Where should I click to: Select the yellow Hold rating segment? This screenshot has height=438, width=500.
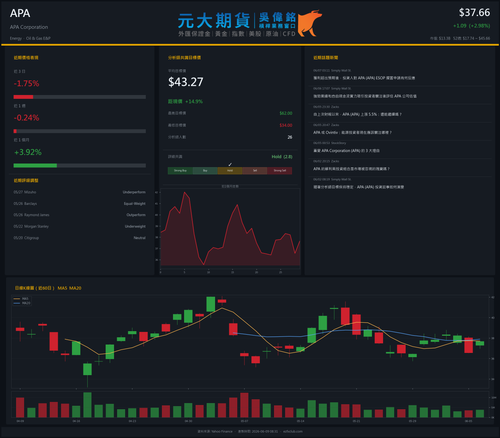pyautogui.click(x=230, y=171)
